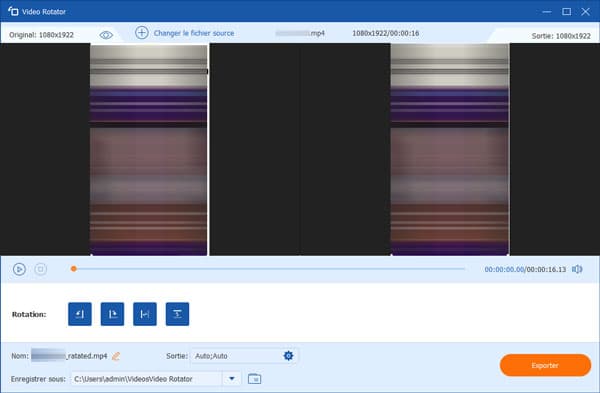Click the orange playback position marker
Screen dimensions: 600x393
[74, 269]
